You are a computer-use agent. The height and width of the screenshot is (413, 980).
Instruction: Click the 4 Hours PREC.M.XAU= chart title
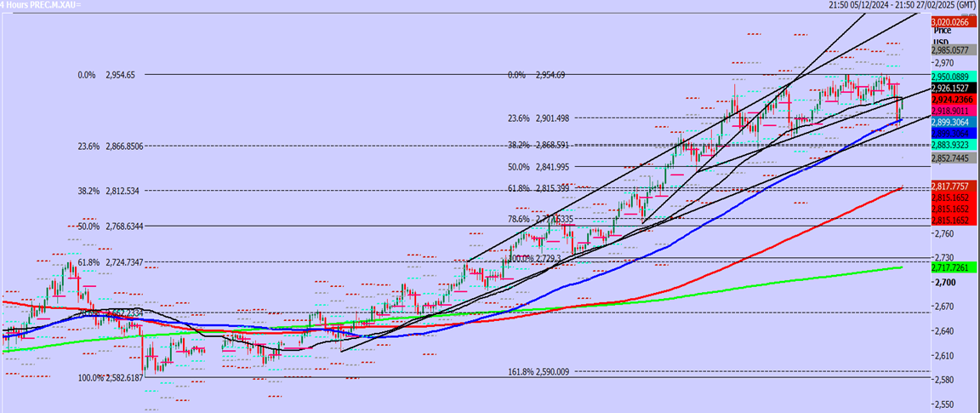click(41, 5)
